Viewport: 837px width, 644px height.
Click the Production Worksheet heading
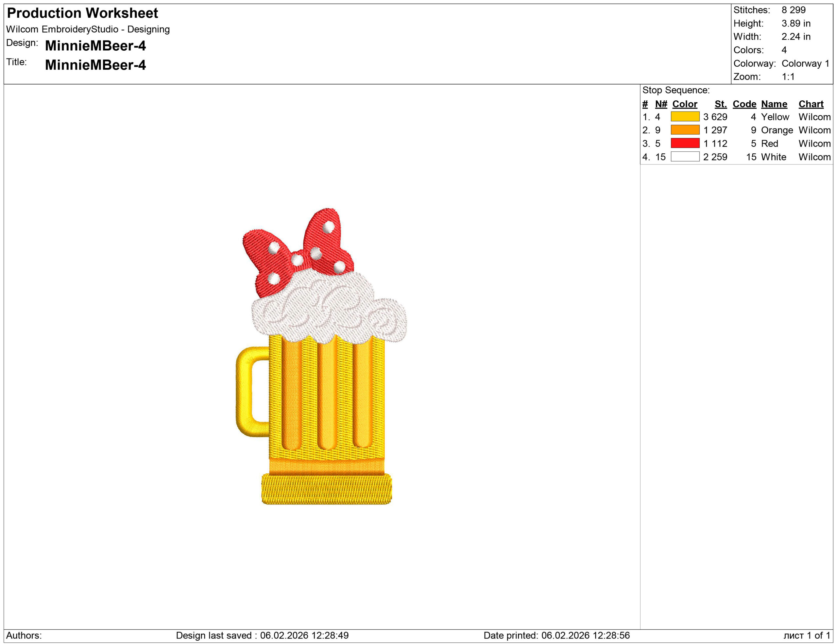tap(82, 13)
